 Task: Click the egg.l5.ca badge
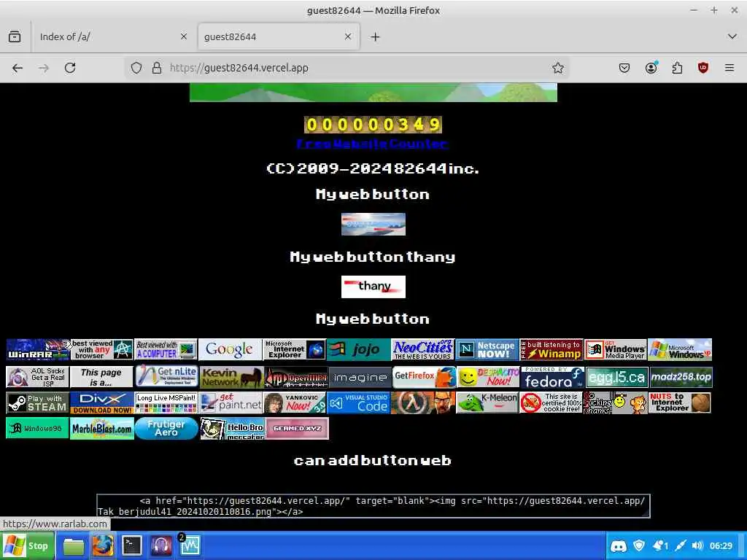click(616, 377)
